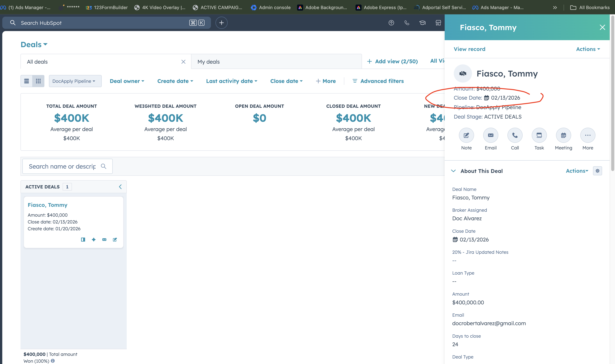Viewport: 615px width, 364px height.
Task: Click the AI sparkle icon on deal card
Action: pyautogui.click(x=94, y=239)
